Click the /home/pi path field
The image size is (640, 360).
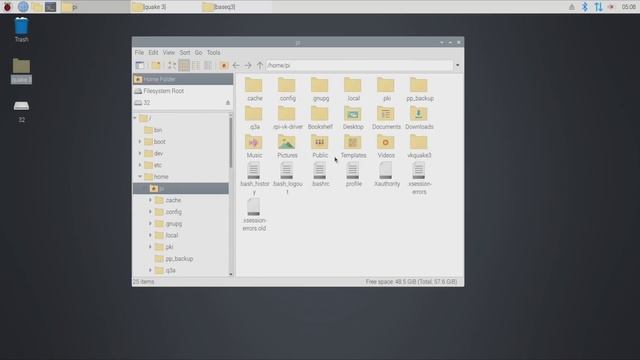tap(359, 65)
